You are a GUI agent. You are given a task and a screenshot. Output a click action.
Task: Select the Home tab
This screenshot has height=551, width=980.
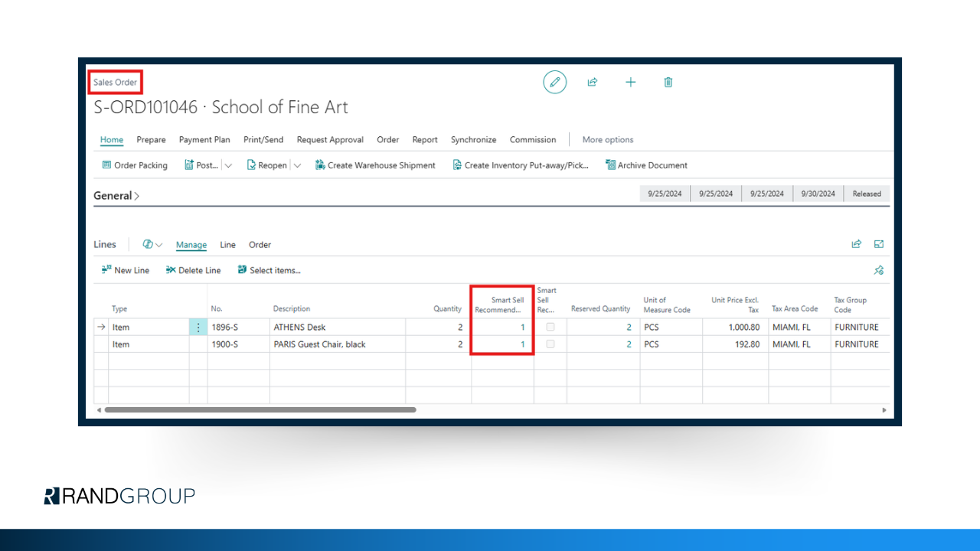112,140
